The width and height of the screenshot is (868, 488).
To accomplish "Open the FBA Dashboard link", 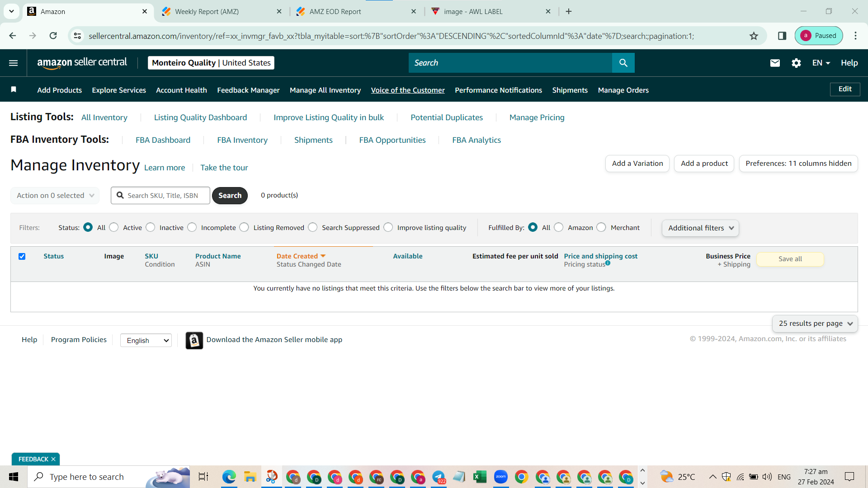I will 163,140.
